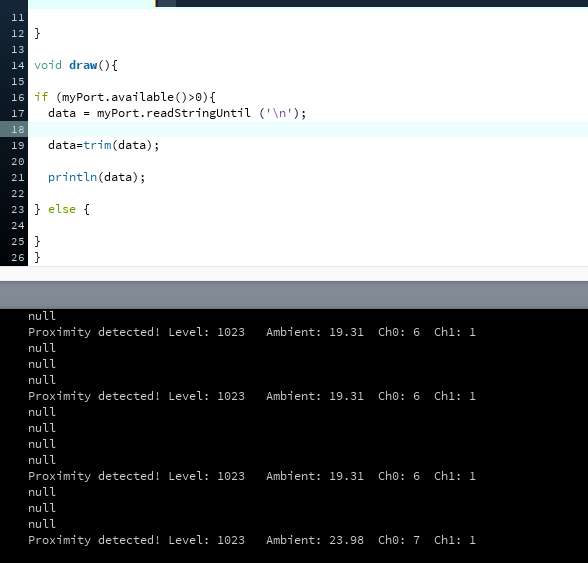588x563 pixels.
Task: Click the closing brace on line 12
Action: (38, 33)
